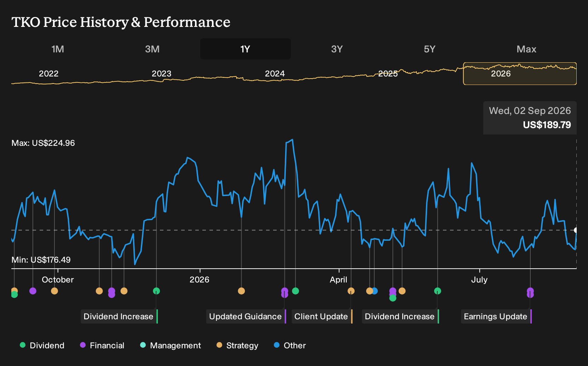The image size is (588, 366).
Task: Select the green Dividend marker between 2026 and April
Action: coord(295,291)
